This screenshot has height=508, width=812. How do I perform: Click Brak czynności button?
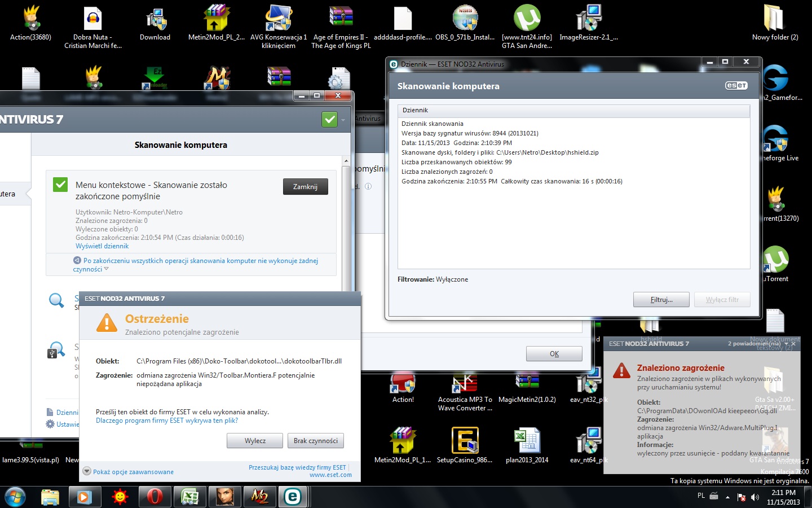click(316, 441)
